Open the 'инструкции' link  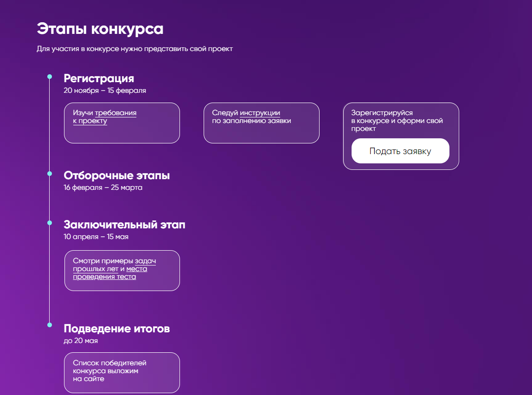[260, 113]
